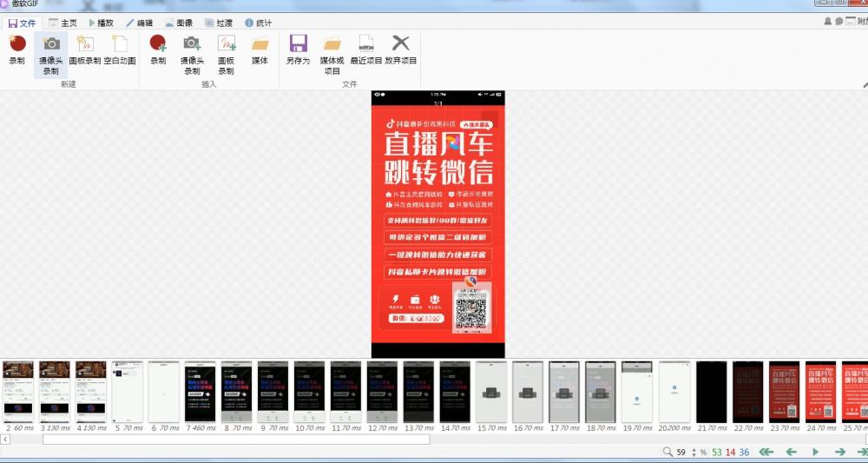
Task: Open 最近项目 recent projects
Action: coord(366,50)
